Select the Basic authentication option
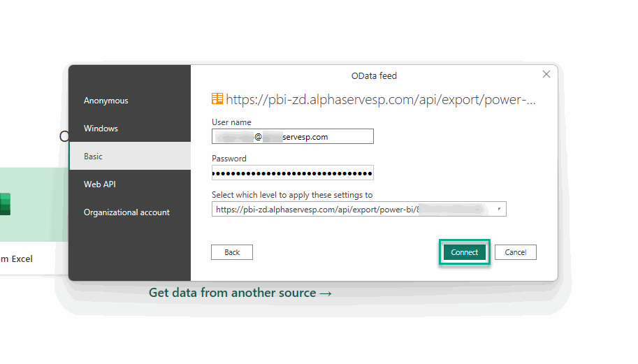This screenshot has height=364, width=638. [94, 156]
